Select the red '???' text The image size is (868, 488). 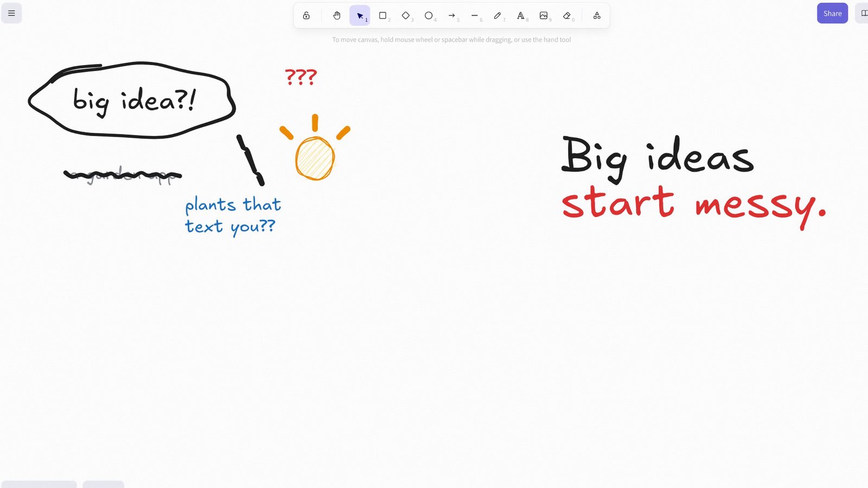point(301,77)
